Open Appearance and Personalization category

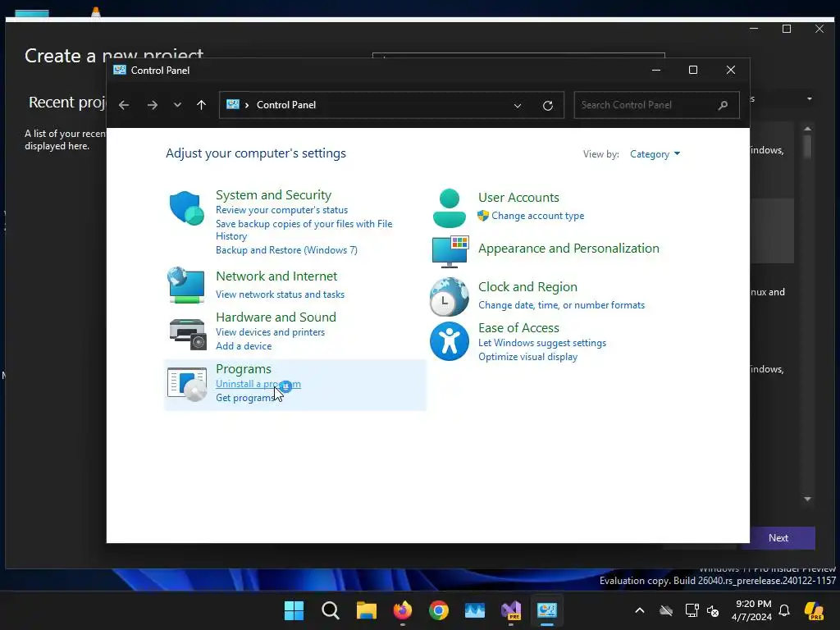click(x=568, y=249)
